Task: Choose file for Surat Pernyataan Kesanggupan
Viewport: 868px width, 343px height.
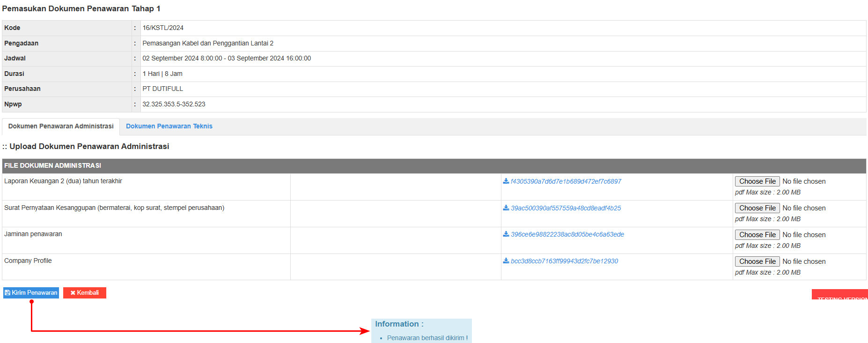Action: [757, 208]
